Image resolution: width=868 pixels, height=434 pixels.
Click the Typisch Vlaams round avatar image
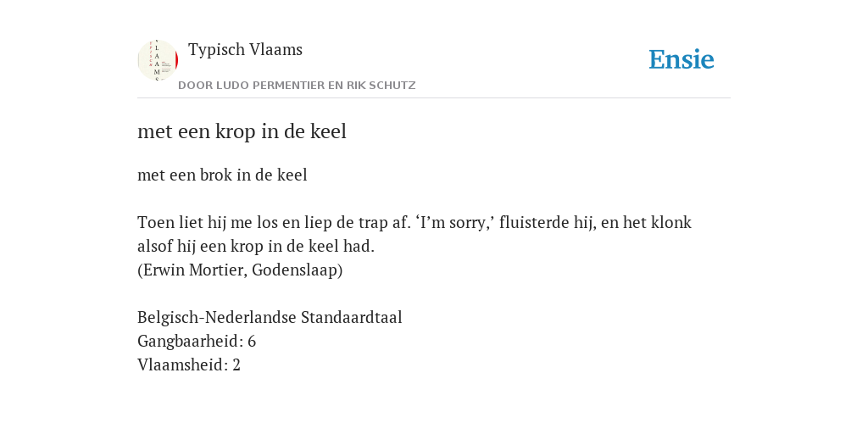(158, 60)
